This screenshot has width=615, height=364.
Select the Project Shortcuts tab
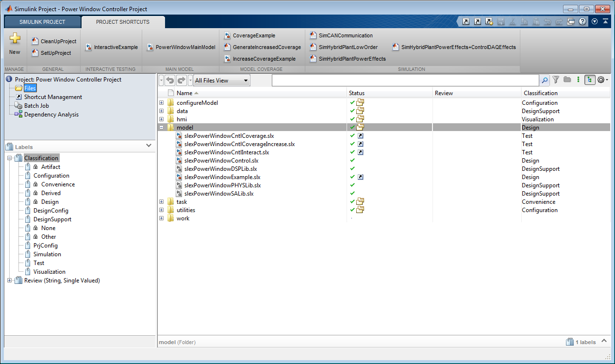click(x=123, y=22)
